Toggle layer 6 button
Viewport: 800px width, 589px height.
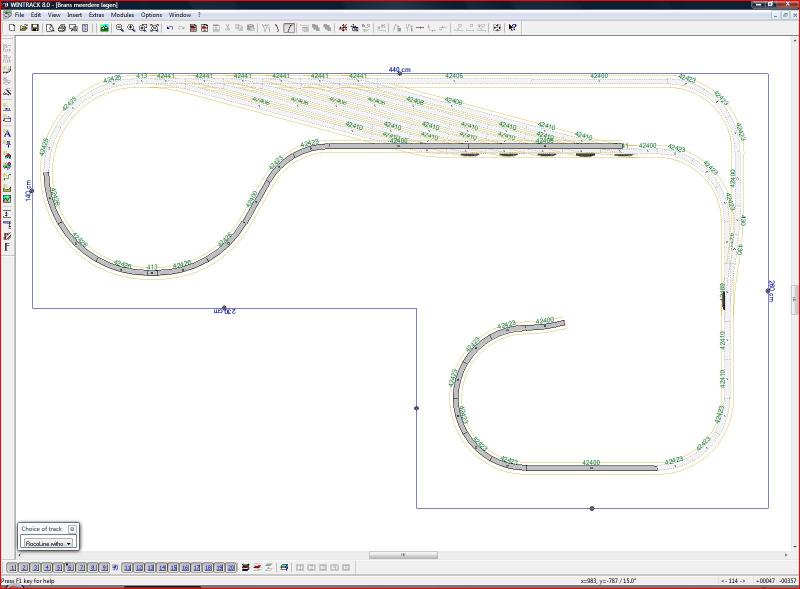point(70,568)
